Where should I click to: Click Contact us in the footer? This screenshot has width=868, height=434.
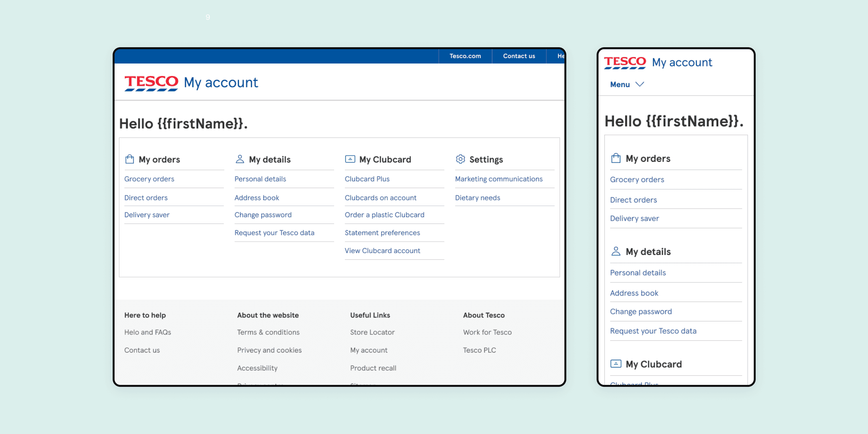(142, 350)
